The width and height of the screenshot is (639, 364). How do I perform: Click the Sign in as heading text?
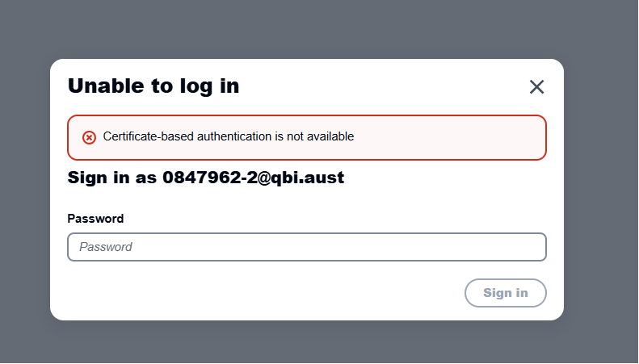[111, 178]
